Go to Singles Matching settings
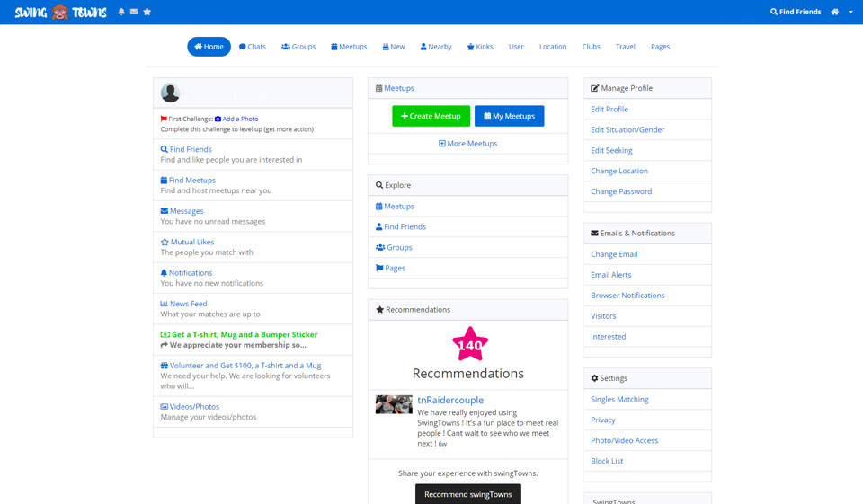This screenshot has height=504, width=863. (x=619, y=399)
